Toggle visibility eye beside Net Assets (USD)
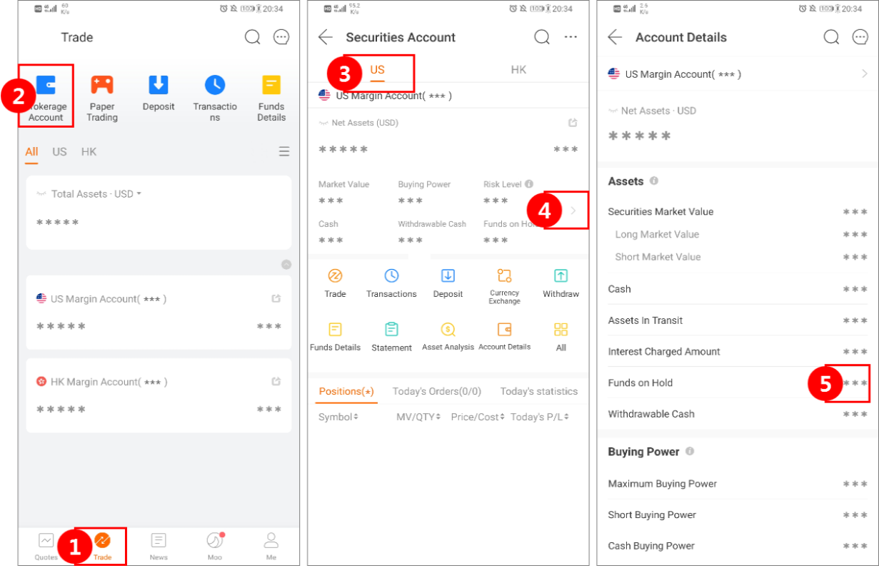This screenshot has width=879, height=588. coord(323,123)
